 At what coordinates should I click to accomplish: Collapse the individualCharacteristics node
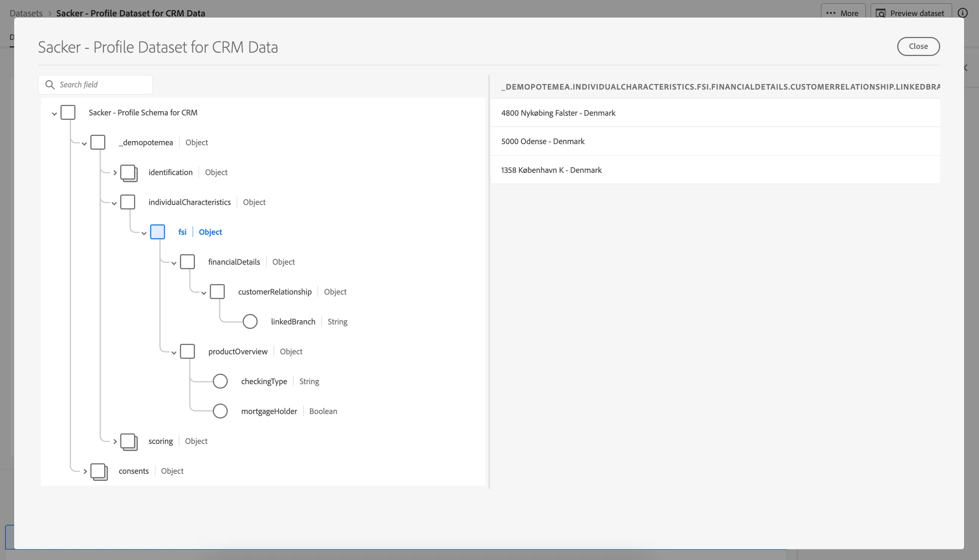tap(114, 203)
